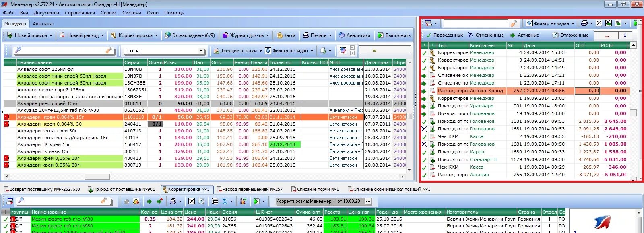Open the Приход от поставщика №901 tab
This screenshot has height=233, width=644.
coord(121,189)
